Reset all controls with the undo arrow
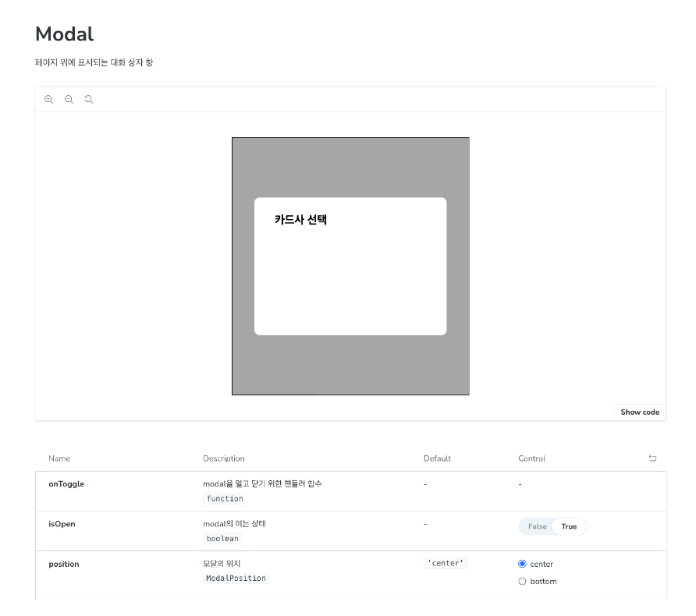 [652, 458]
